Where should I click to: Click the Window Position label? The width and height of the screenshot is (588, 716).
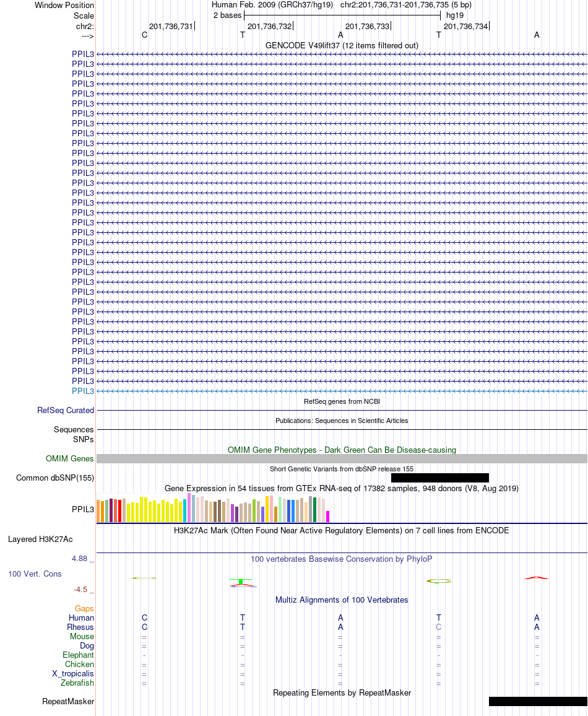point(64,6)
